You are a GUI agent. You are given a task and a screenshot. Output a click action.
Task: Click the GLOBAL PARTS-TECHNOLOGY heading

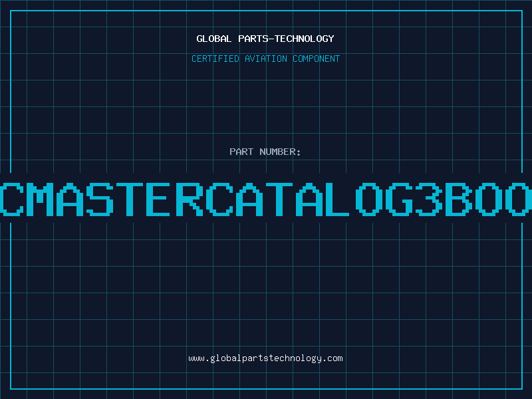(x=265, y=39)
